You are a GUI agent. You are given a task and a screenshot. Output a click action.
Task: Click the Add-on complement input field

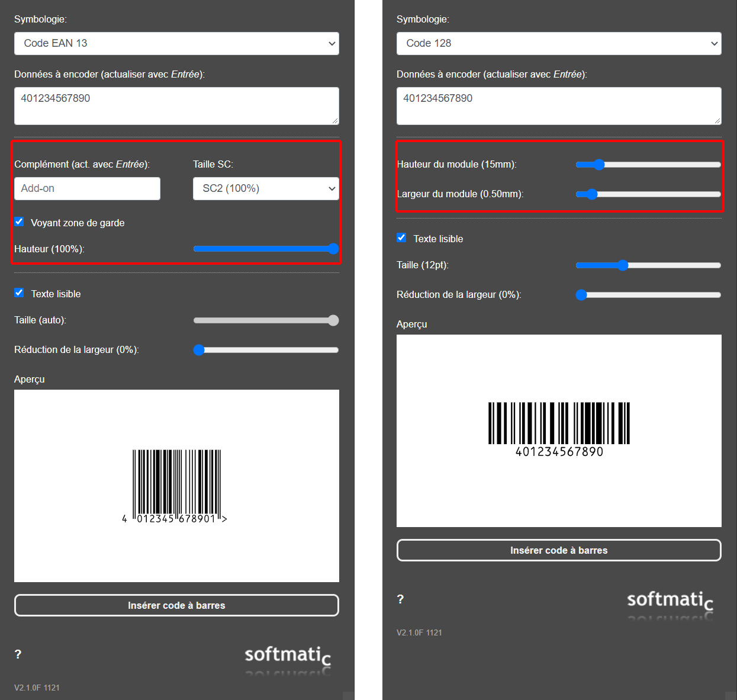[87, 188]
